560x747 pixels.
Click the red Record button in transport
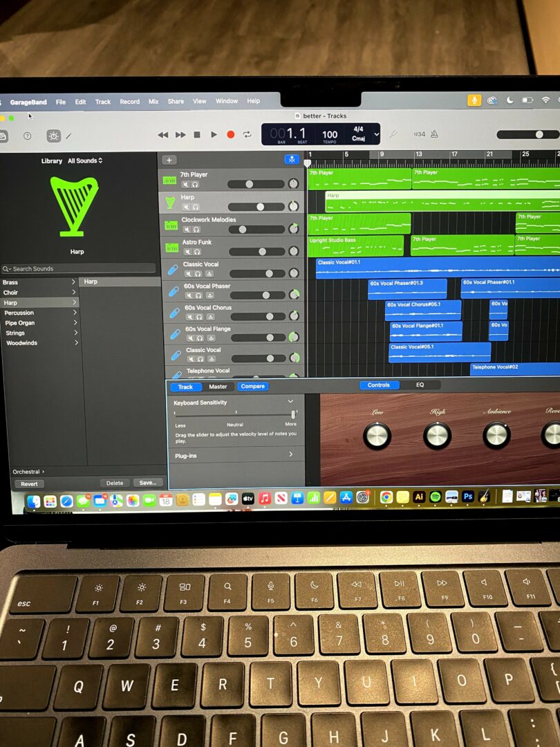tap(231, 135)
